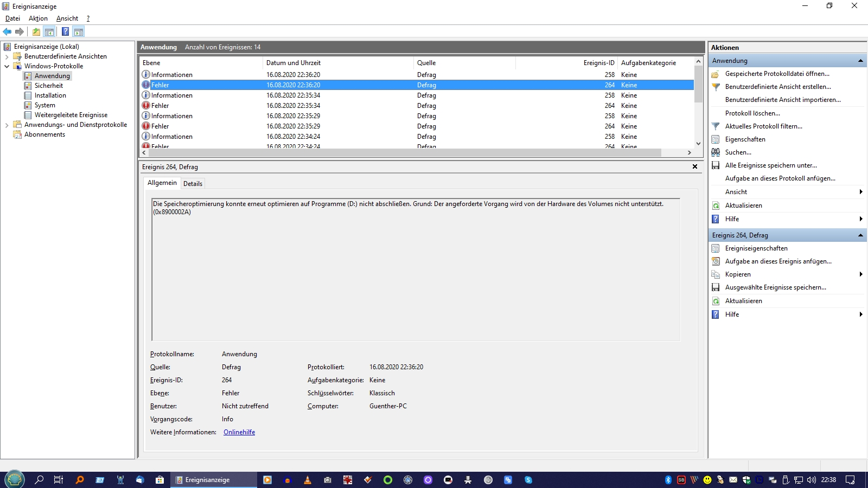The width and height of the screenshot is (868, 488).
Task: Open the Aktion menu
Action: point(38,18)
